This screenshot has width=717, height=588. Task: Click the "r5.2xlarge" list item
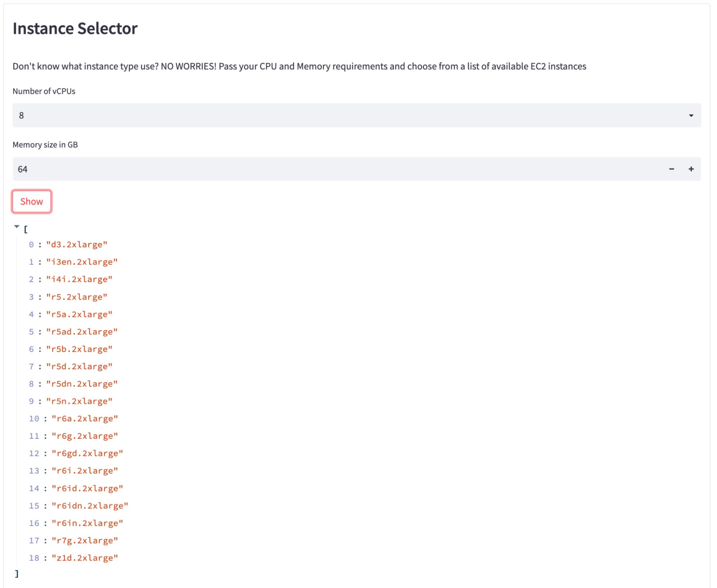click(77, 297)
